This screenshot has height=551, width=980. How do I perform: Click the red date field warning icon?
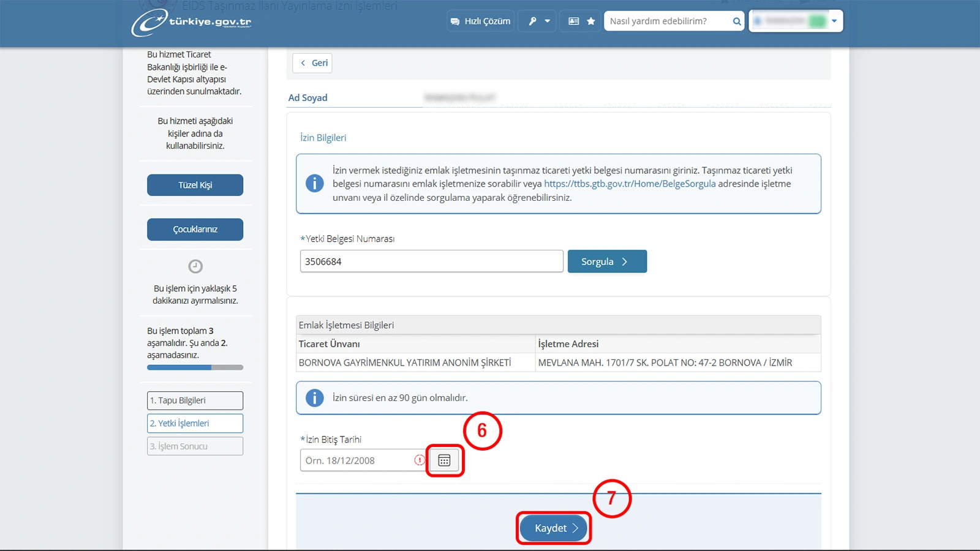click(420, 460)
